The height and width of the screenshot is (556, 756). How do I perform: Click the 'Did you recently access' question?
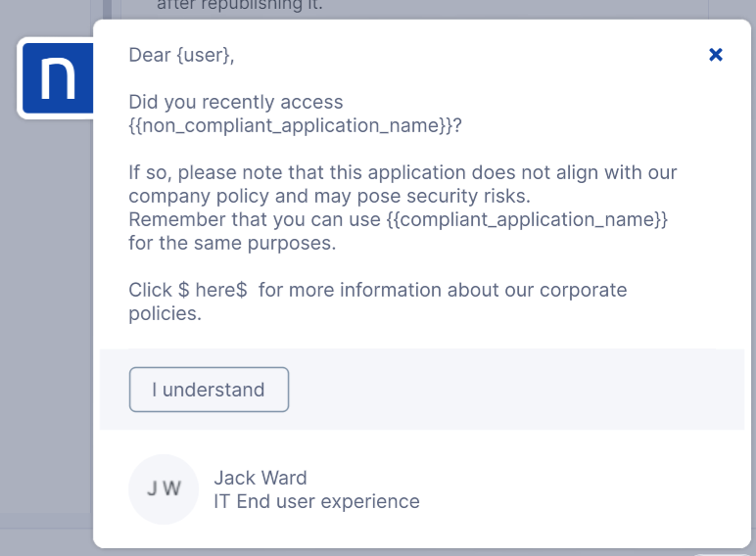(x=236, y=102)
